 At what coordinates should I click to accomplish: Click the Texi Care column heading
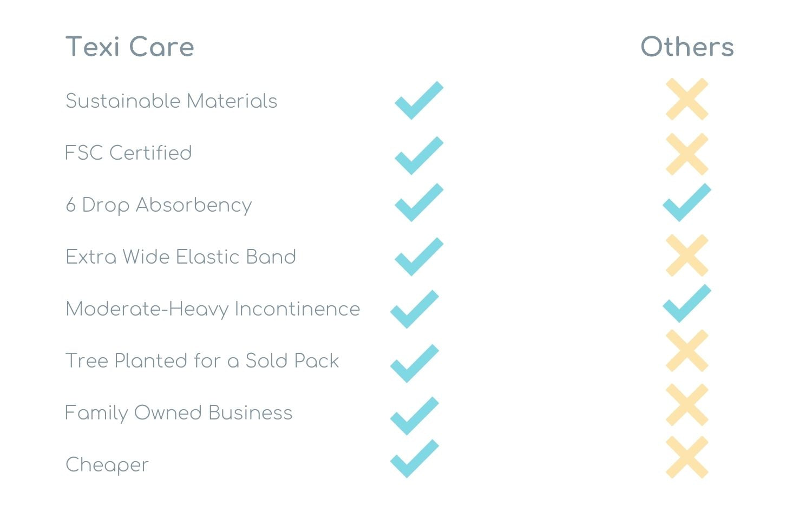pos(129,47)
